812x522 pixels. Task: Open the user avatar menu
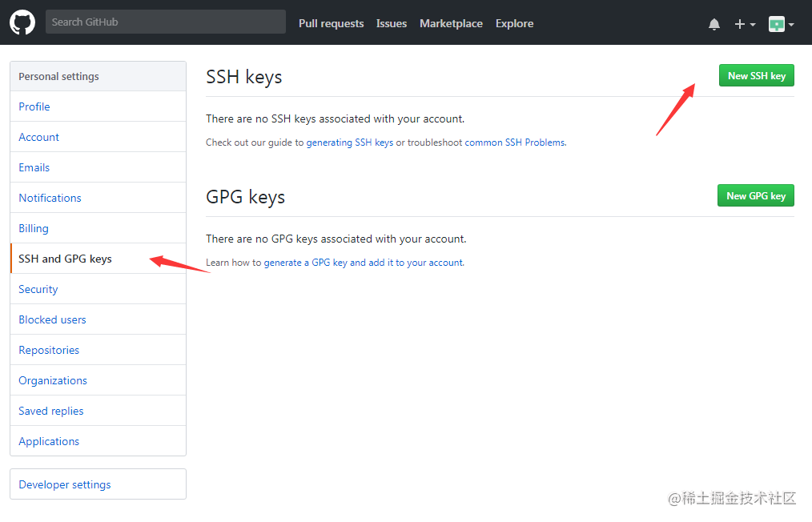coord(781,24)
